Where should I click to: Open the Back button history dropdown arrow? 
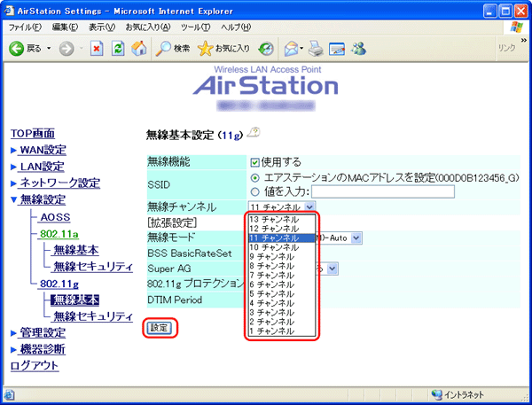point(49,49)
